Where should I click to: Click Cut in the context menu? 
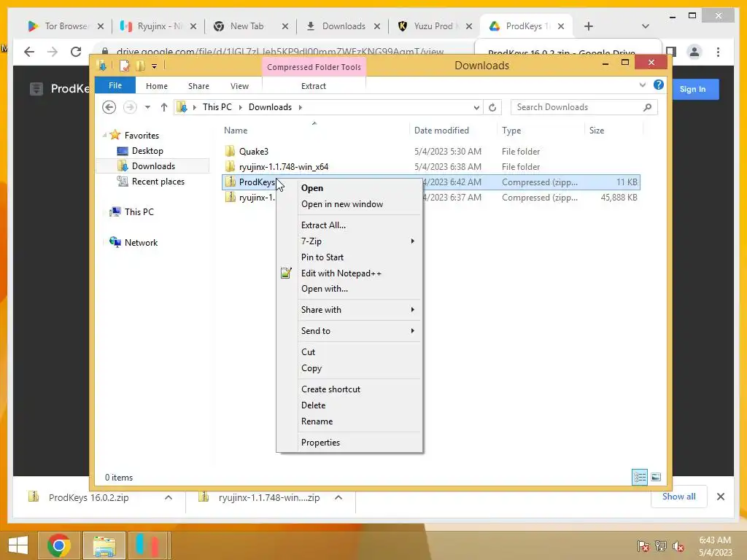point(309,352)
